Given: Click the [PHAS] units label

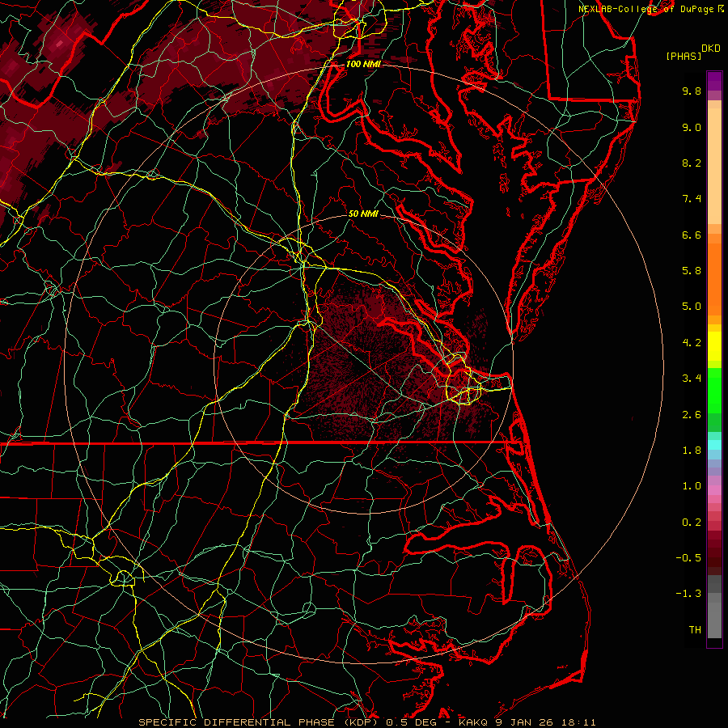Looking at the screenshot, I should pyautogui.click(x=684, y=56).
